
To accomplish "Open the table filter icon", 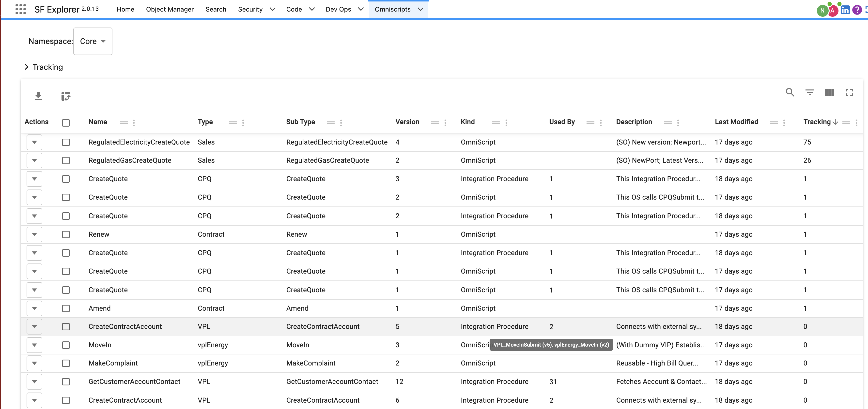I will tap(810, 92).
